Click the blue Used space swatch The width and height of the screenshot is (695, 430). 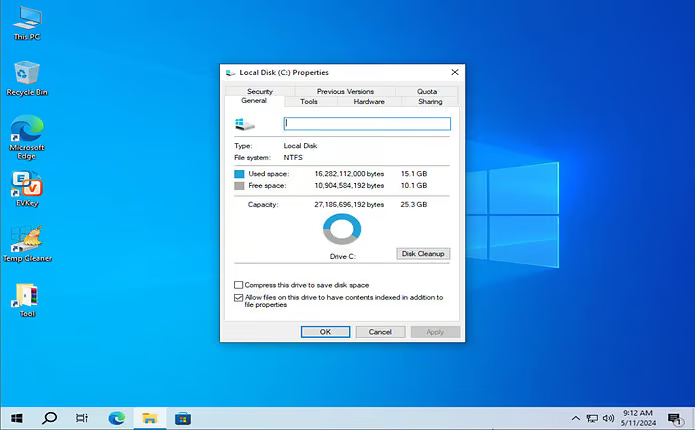tap(239, 174)
